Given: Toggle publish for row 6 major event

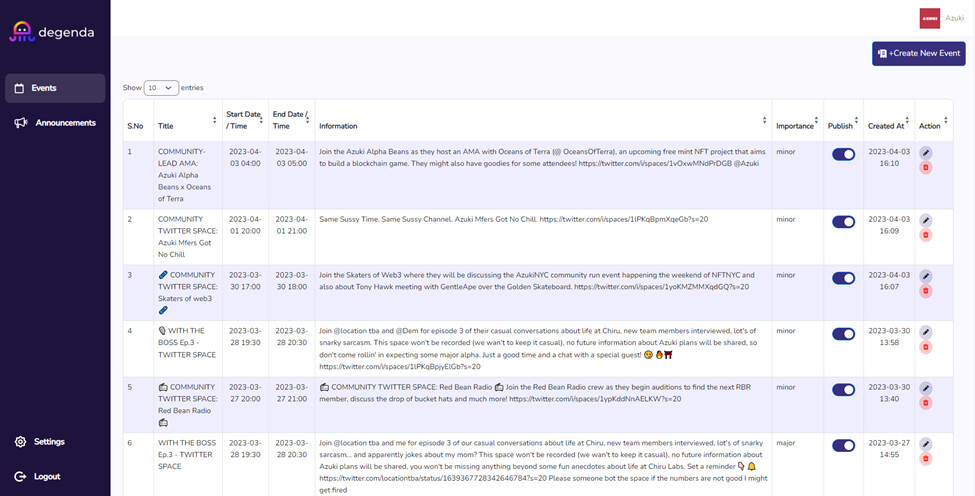Looking at the screenshot, I should [843, 446].
